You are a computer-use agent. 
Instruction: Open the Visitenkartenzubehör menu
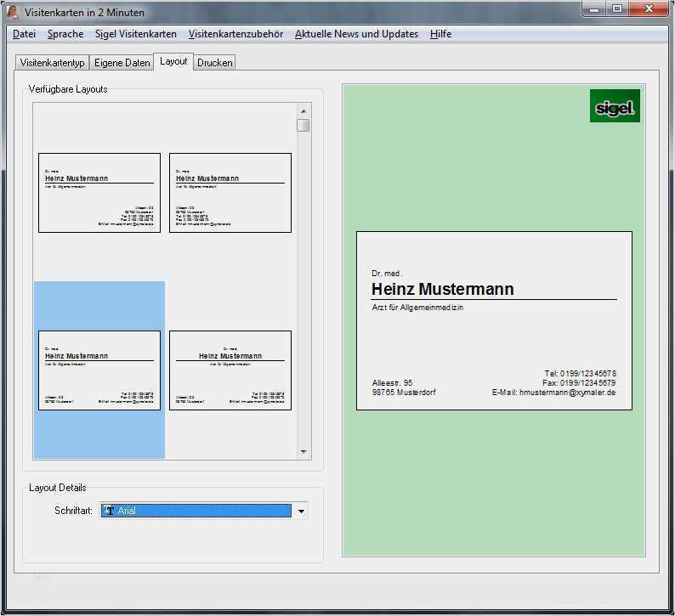[x=235, y=34]
